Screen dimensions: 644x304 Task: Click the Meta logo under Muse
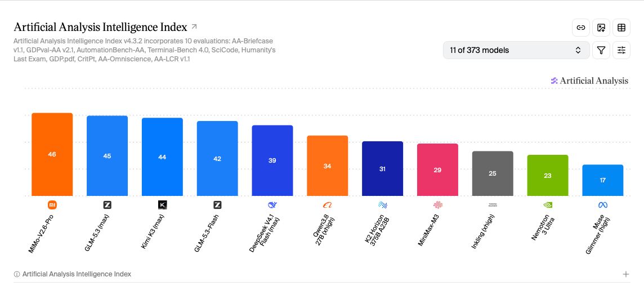tap(602, 204)
